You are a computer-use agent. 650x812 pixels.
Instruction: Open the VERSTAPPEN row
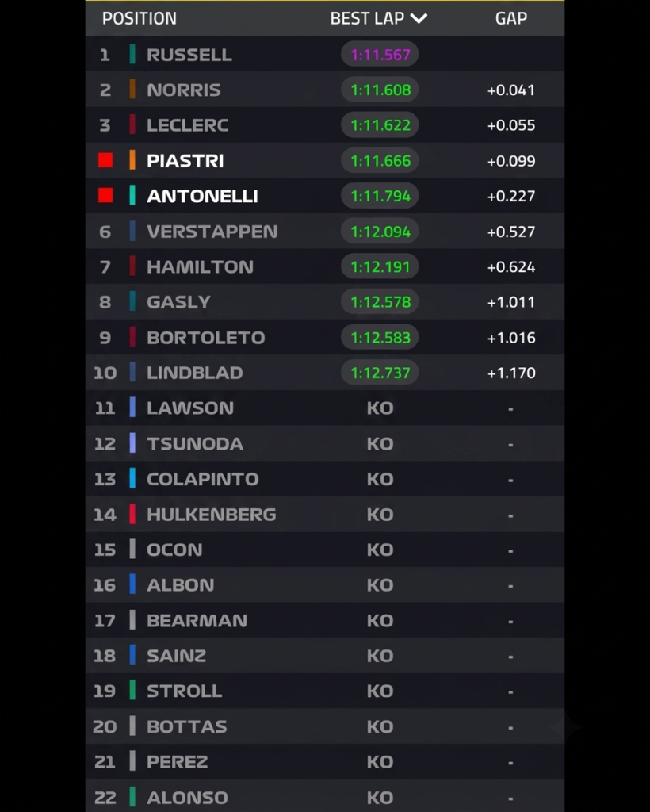325,231
